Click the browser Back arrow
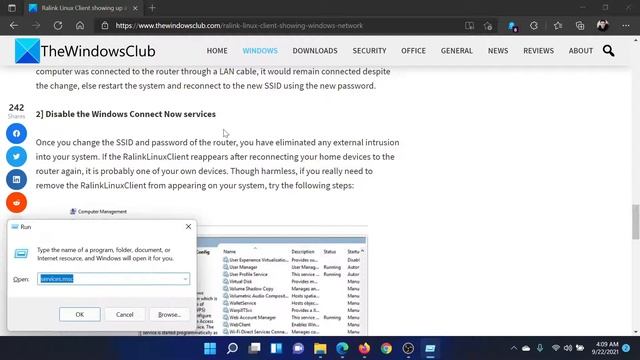The width and height of the screenshot is (640, 360). pyautogui.click(x=14, y=25)
